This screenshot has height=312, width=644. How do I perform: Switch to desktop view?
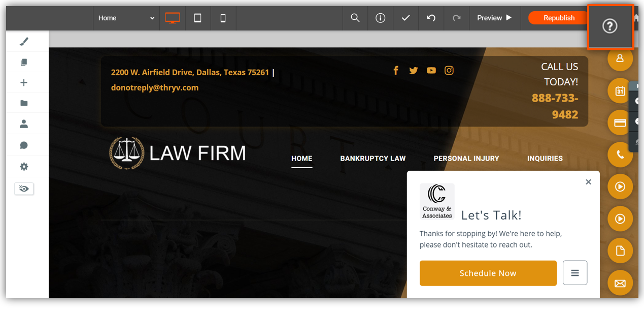(x=173, y=18)
